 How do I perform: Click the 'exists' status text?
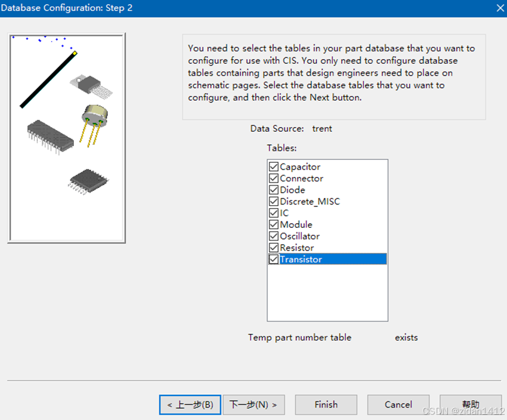click(x=406, y=337)
